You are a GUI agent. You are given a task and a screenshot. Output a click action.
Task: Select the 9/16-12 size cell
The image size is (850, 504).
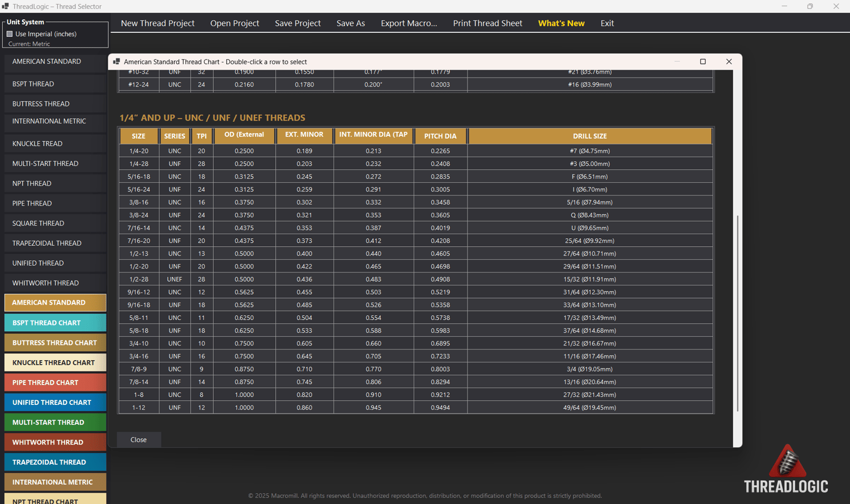pyautogui.click(x=139, y=292)
